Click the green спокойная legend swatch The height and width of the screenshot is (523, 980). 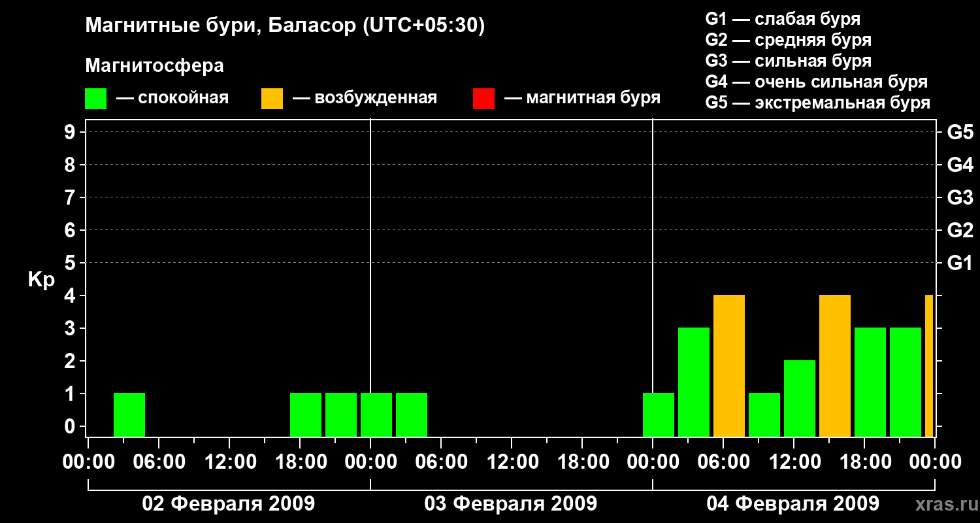[x=95, y=99]
